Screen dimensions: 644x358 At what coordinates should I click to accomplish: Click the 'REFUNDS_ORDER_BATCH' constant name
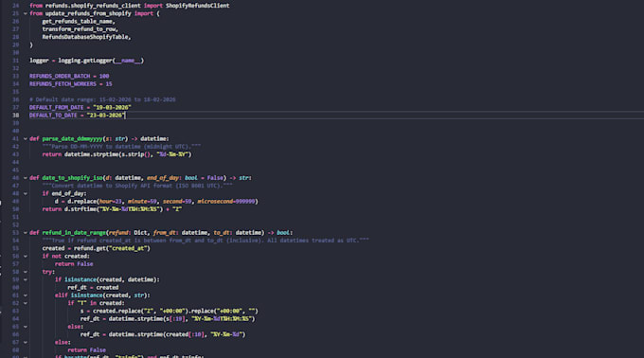(60, 76)
